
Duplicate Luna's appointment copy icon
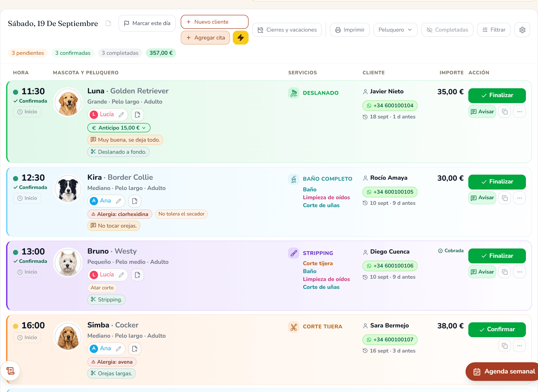click(505, 112)
